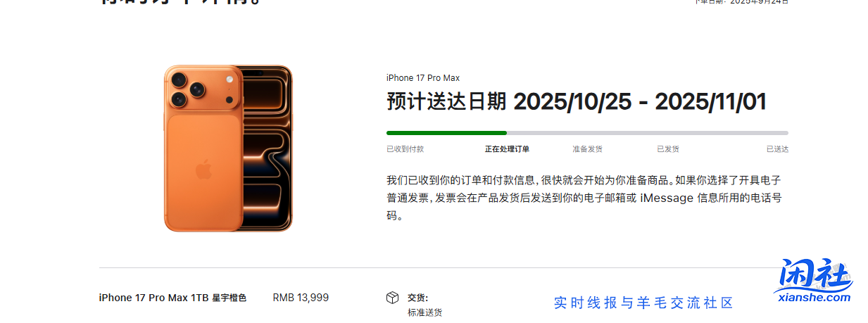The image size is (868, 323).
Task: Click the small iPhone 17 Pro Max label above the heading
Action: click(x=423, y=78)
